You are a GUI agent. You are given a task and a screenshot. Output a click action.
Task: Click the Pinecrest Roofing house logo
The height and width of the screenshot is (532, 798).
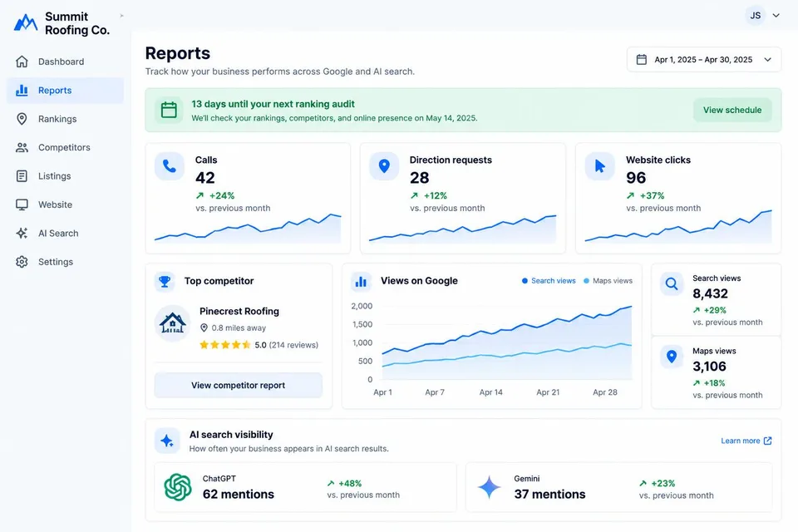[173, 323]
